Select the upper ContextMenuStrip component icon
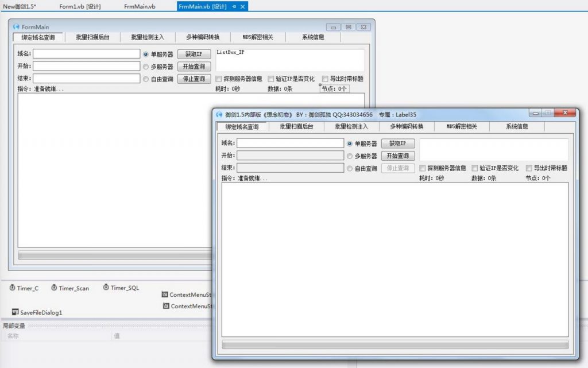 coord(165,294)
